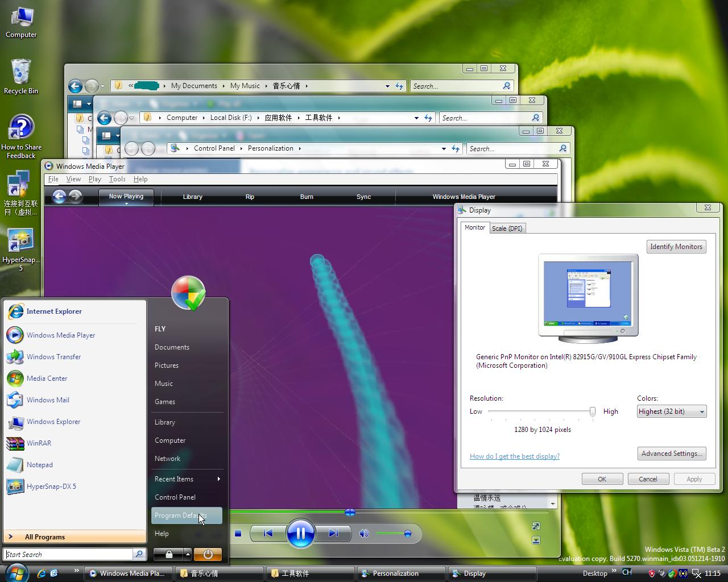Viewport: 728px width, 582px height.
Task: Show hidden Quick Launch items chevron
Action: point(76,571)
